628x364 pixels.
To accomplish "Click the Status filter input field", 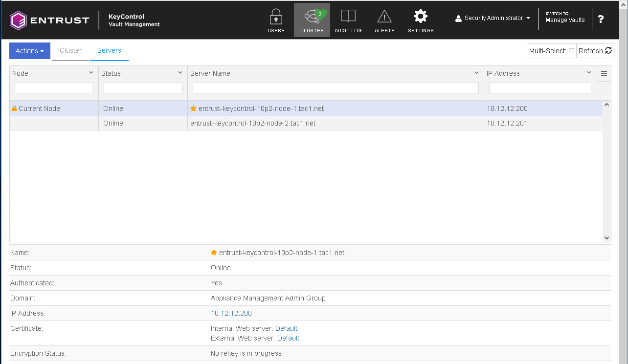I will pyautogui.click(x=143, y=88).
